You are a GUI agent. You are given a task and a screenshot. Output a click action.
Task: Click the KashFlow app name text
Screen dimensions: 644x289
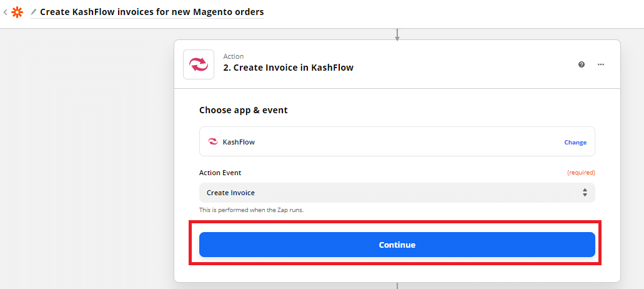click(239, 142)
